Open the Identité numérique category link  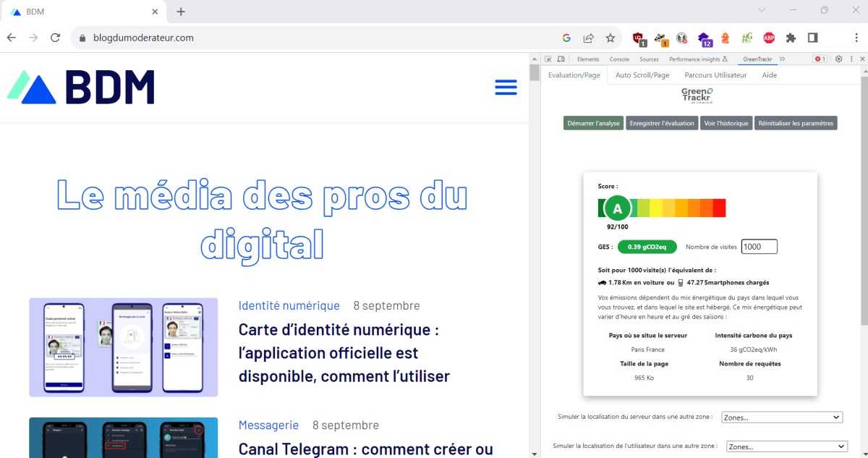[289, 305]
